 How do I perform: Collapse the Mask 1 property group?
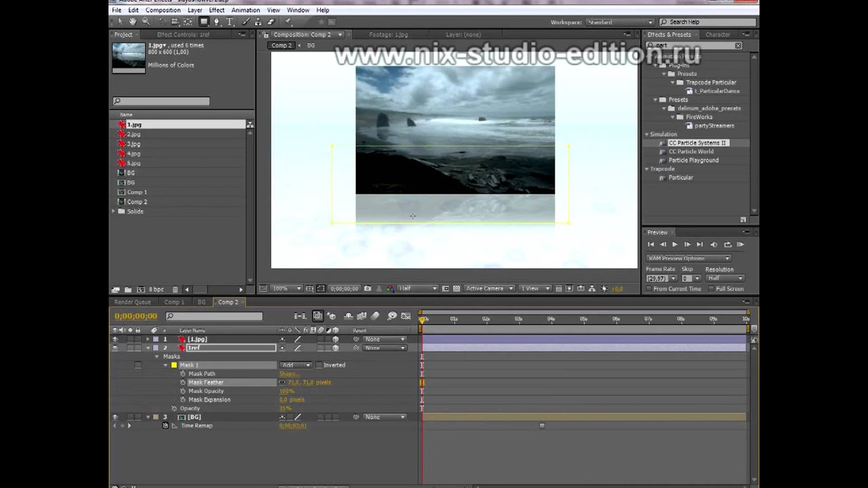(x=165, y=365)
